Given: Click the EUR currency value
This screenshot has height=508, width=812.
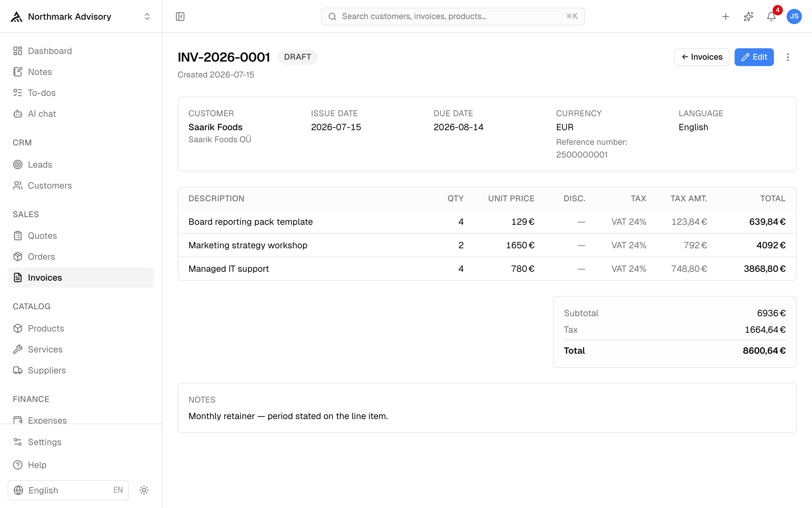Looking at the screenshot, I should click(x=565, y=127).
